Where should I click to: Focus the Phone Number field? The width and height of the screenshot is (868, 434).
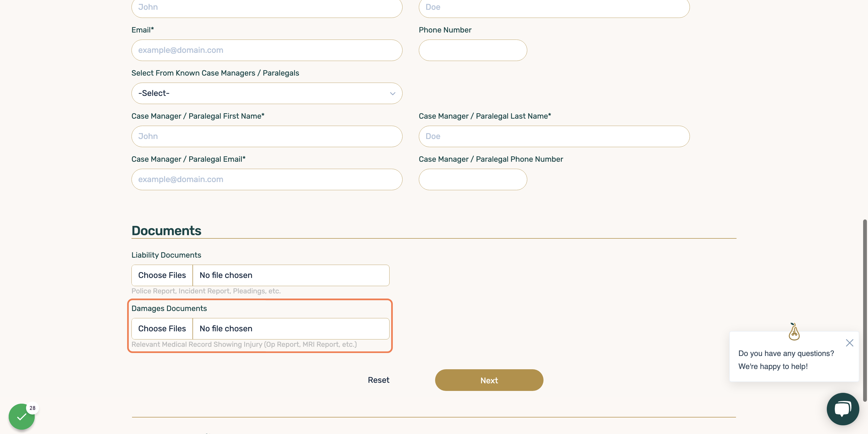pos(473,50)
